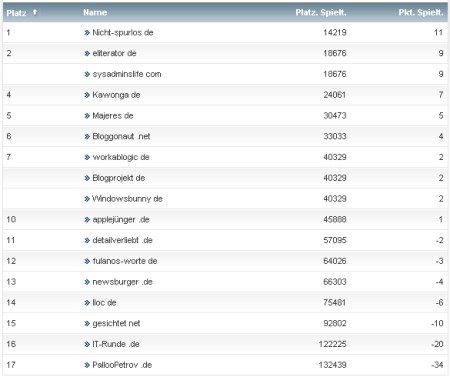Open the applejünger .de link
450x377 pixels.
point(121,220)
